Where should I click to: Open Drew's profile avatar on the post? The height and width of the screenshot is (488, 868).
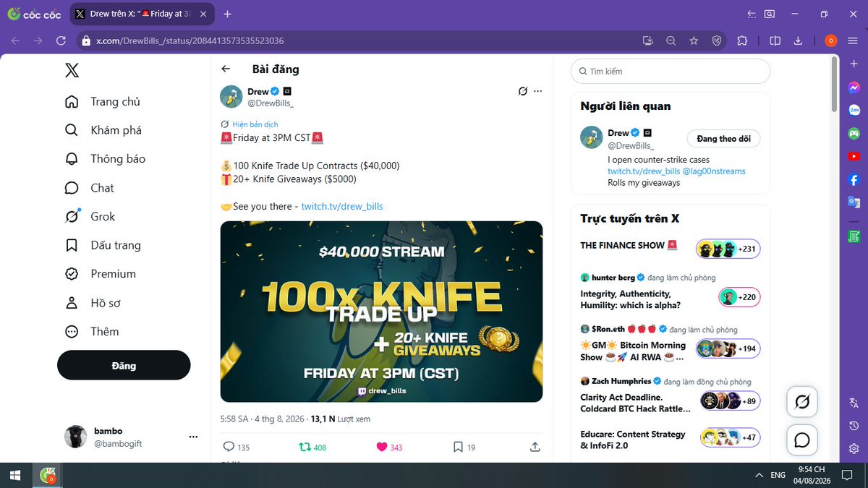pos(231,96)
